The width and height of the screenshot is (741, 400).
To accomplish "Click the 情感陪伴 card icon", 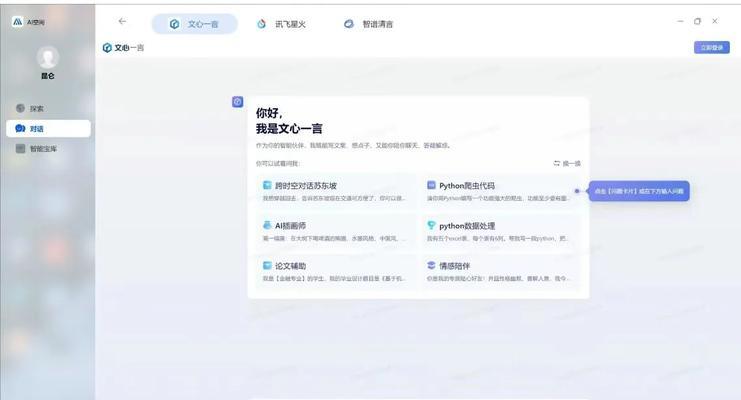I will pos(431,265).
